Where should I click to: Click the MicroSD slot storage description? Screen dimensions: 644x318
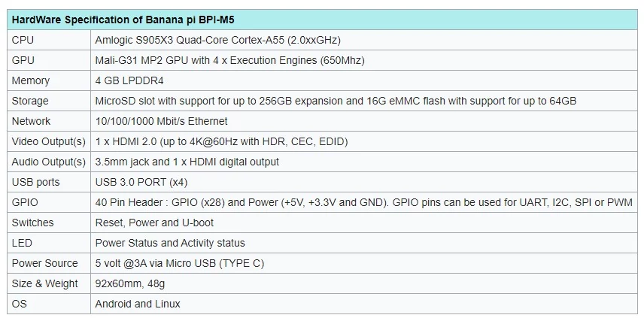coord(336,101)
